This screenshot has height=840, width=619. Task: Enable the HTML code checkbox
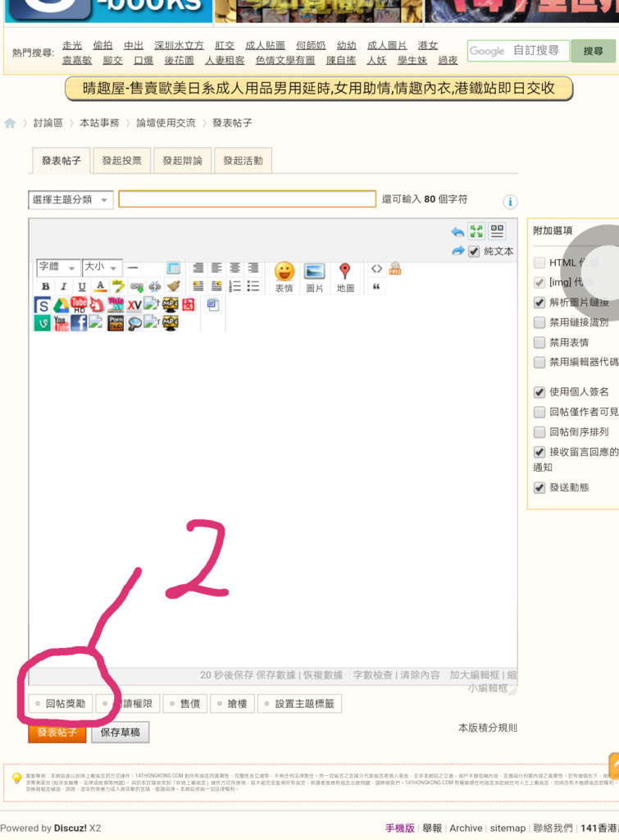coord(539,262)
